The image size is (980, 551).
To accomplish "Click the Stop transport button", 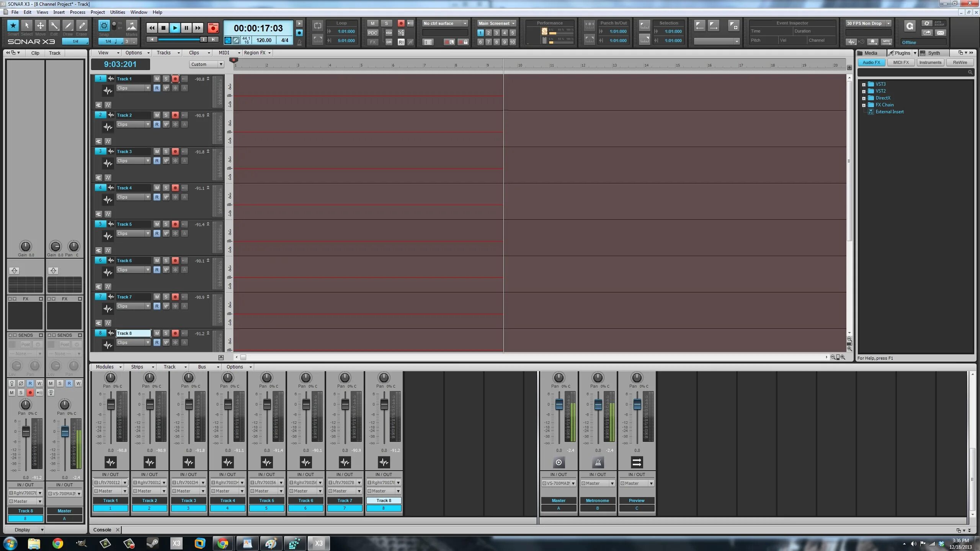I will [x=163, y=28].
